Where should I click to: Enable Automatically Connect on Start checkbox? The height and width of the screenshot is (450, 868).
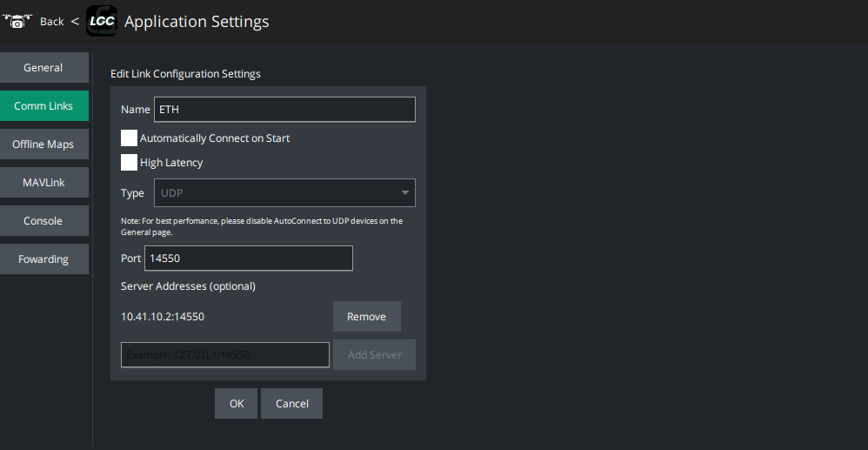[x=129, y=138]
